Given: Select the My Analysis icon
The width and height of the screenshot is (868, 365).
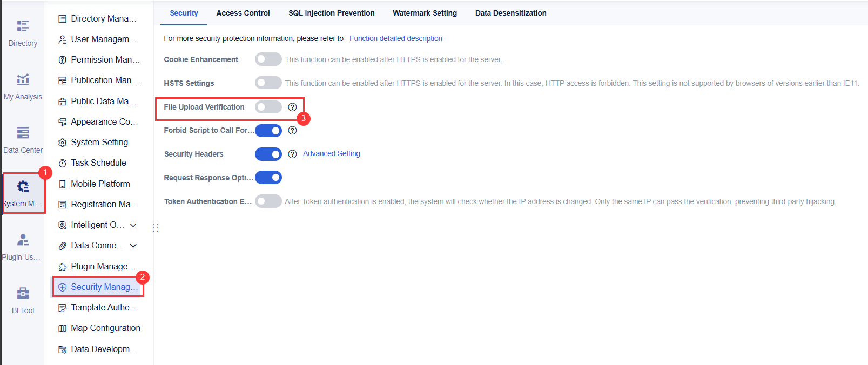Looking at the screenshot, I should 22,78.
